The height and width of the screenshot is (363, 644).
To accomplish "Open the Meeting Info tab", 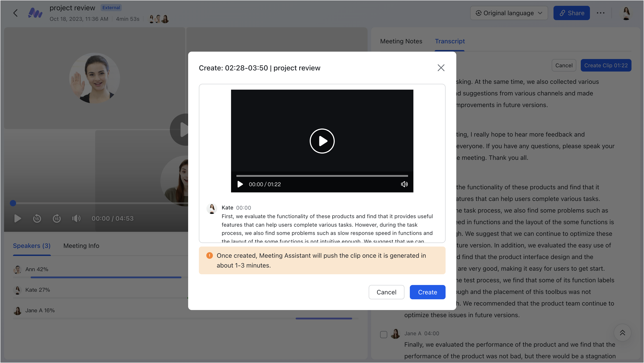I will pyautogui.click(x=81, y=246).
